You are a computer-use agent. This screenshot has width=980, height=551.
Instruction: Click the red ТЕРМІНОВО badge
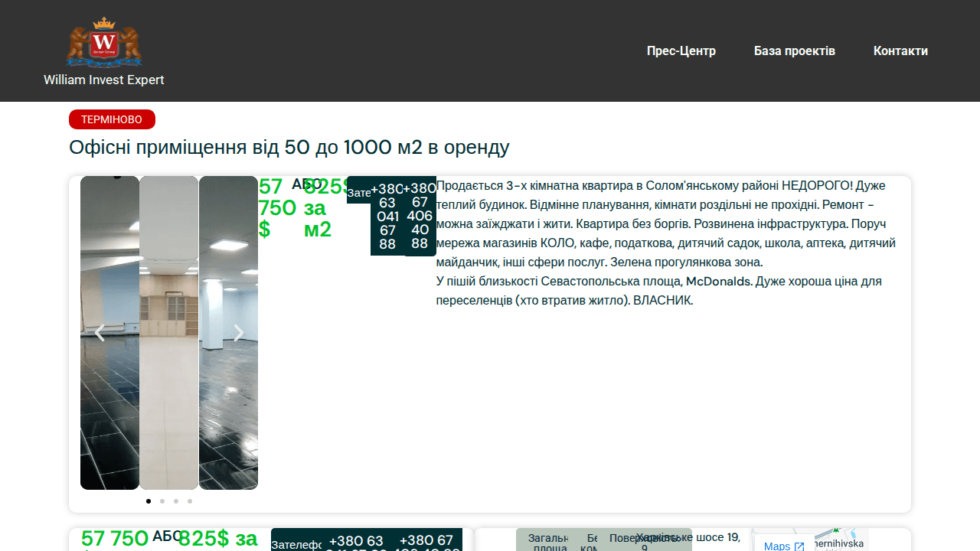(112, 119)
